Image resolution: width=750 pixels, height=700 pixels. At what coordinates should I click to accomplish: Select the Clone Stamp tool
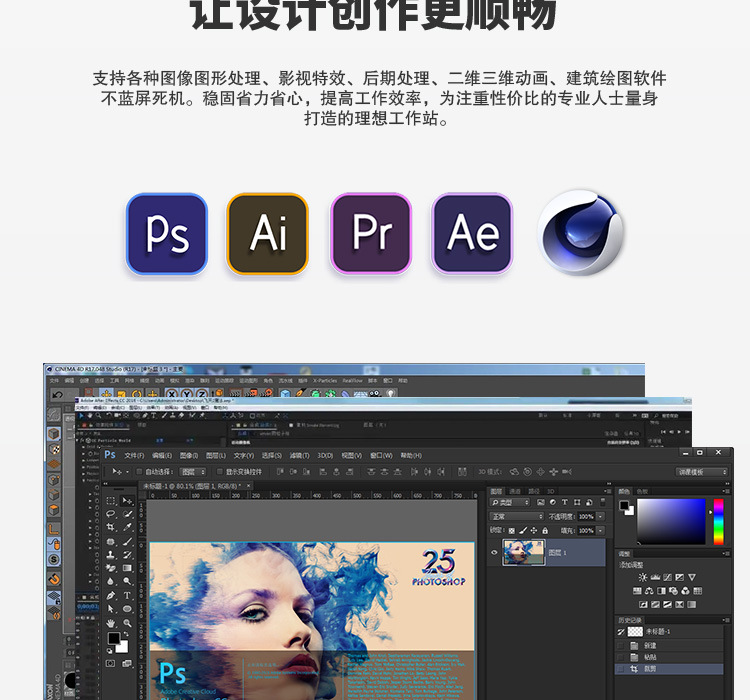(x=111, y=555)
